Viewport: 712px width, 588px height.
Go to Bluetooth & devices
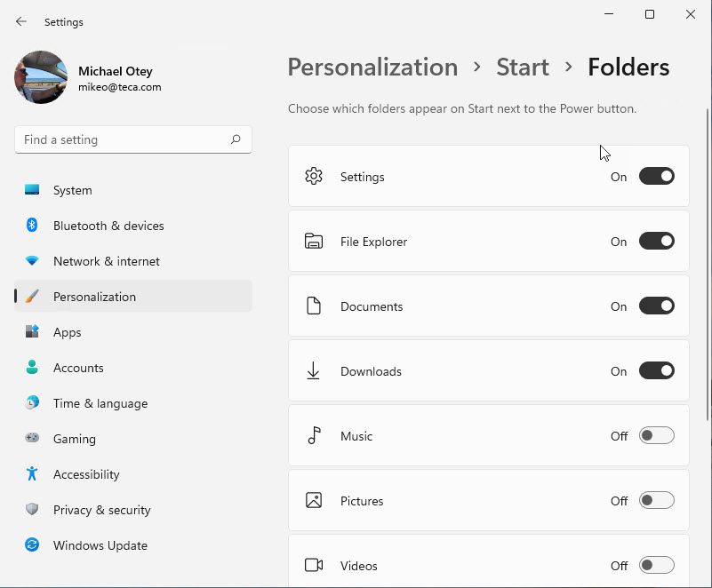coord(133,225)
